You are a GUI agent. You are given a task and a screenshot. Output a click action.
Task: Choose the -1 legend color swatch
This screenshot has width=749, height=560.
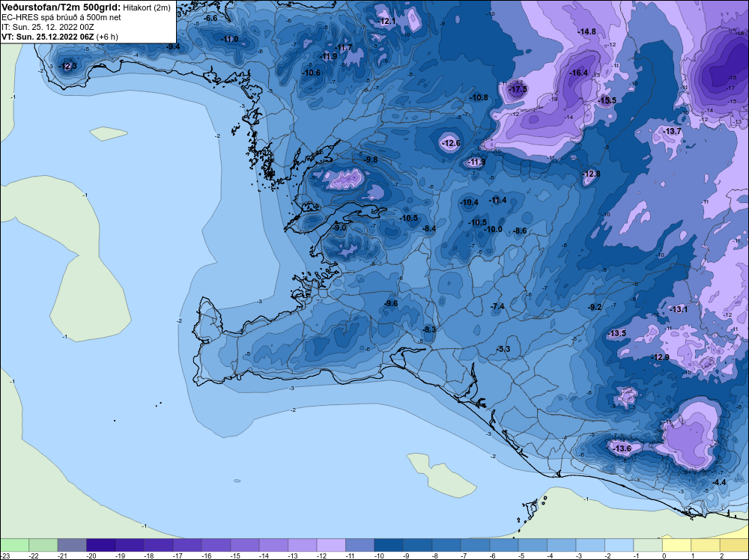648,545
